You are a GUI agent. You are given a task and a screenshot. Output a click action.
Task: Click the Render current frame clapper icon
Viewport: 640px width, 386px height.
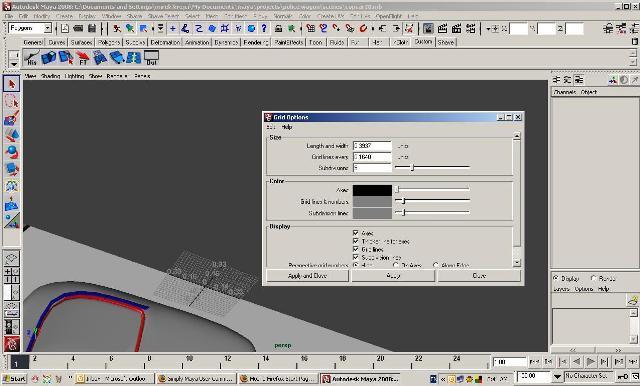coord(442,28)
